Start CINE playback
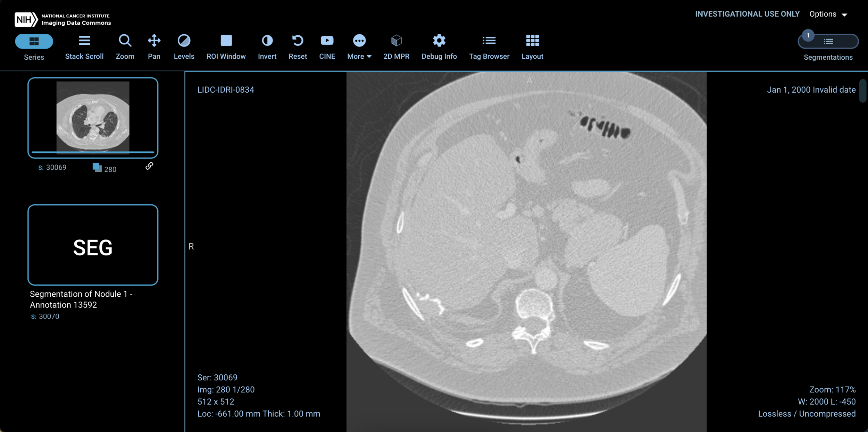 tap(327, 46)
